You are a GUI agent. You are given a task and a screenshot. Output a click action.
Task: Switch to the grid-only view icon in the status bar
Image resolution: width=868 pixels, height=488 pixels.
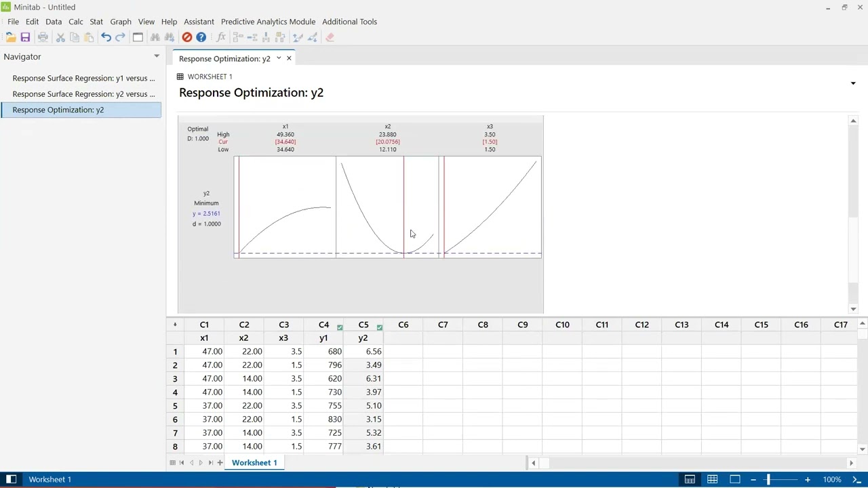(x=712, y=479)
